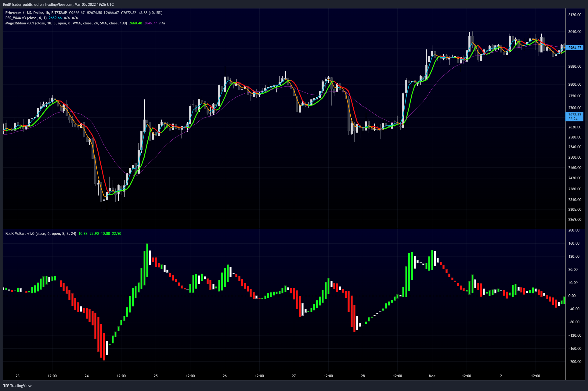Click the 2269.00 price axis label
The image size is (588, 391).
(x=575, y=220)
